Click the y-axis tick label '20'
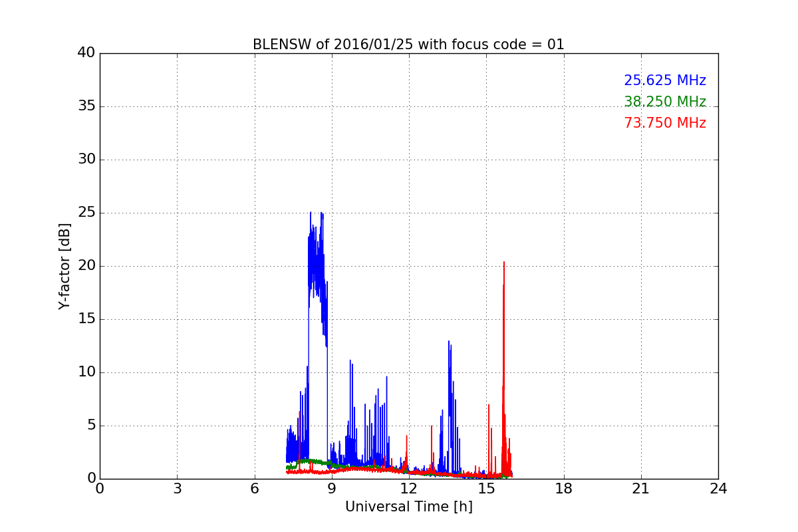 (86, 266)
